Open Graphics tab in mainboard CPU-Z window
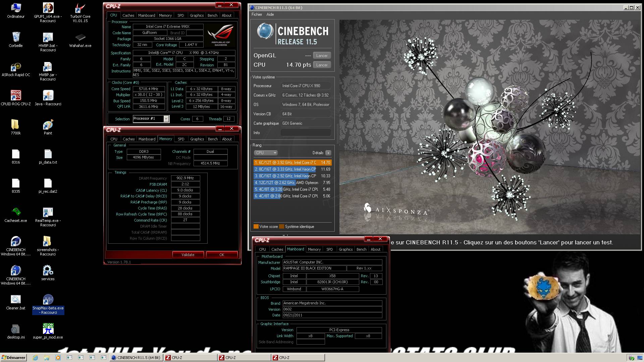This screenshot has height=362, width=644. point(345,249)
